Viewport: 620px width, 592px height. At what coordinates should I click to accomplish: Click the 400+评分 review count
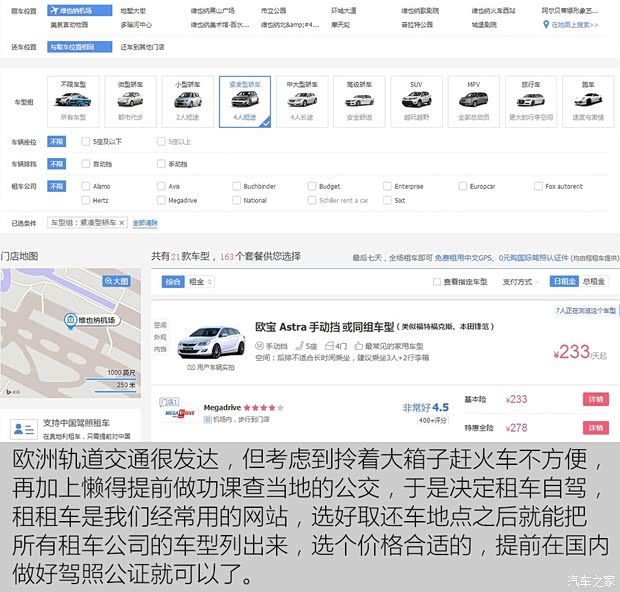pyautogui.click(x=433, y=420)
